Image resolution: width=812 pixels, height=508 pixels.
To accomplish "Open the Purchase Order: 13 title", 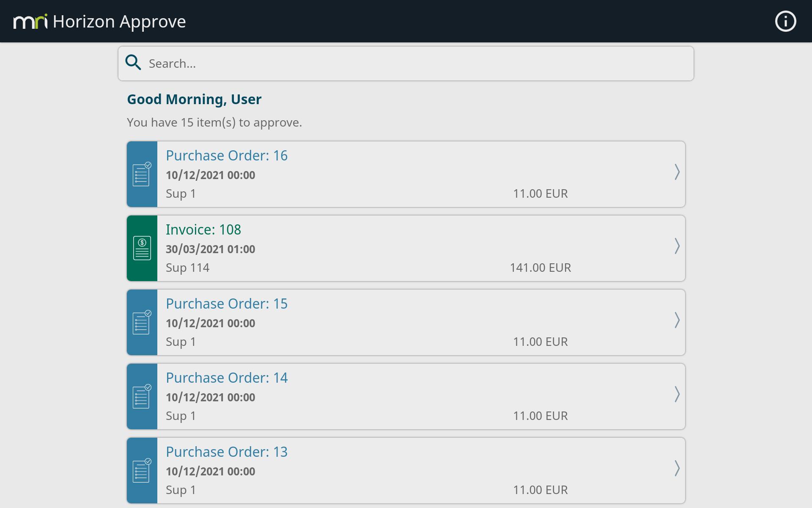I will [227, 452].
